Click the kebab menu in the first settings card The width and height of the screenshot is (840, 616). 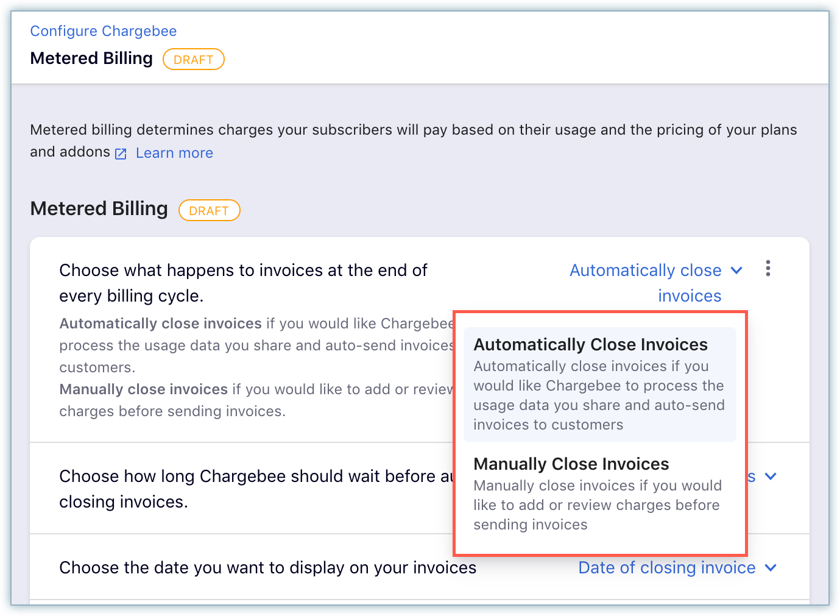tap(768, 269)
